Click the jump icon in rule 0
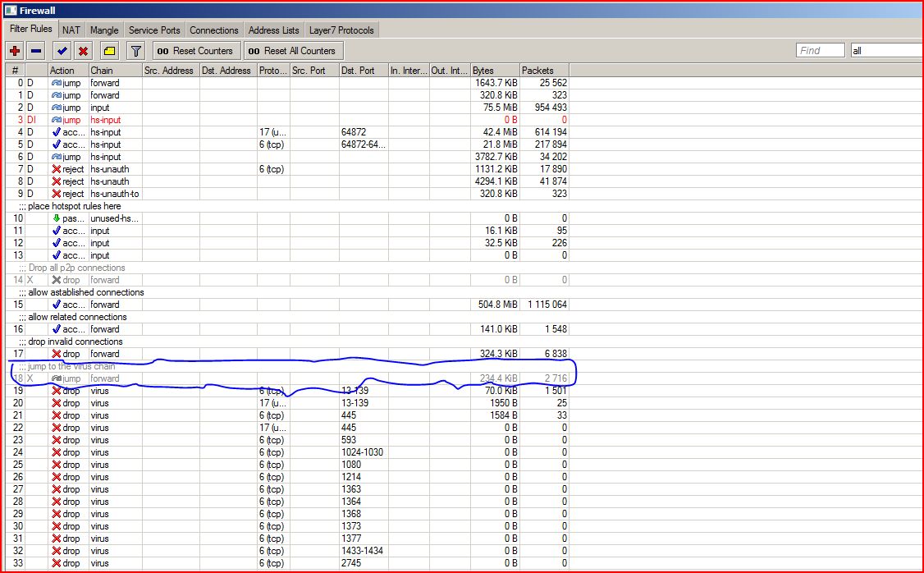 (57, 83)
